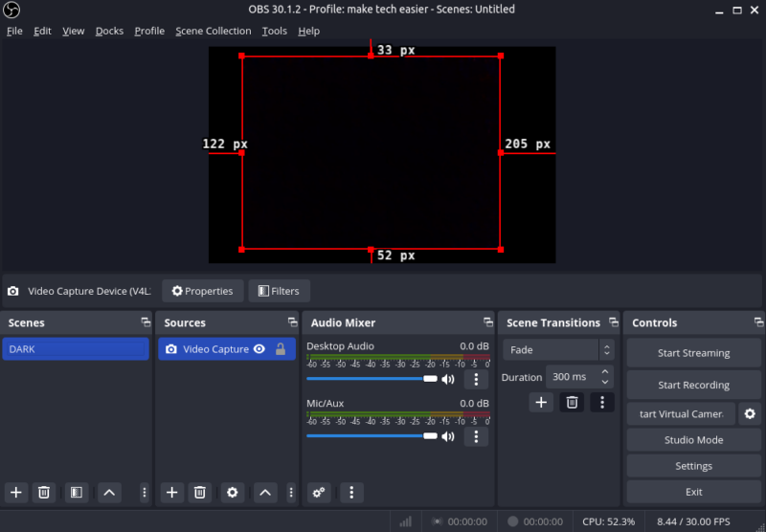Click the 8.44 / 30.00 FPS status
This screenshot has height=532, width=766.
pos(693,521)
